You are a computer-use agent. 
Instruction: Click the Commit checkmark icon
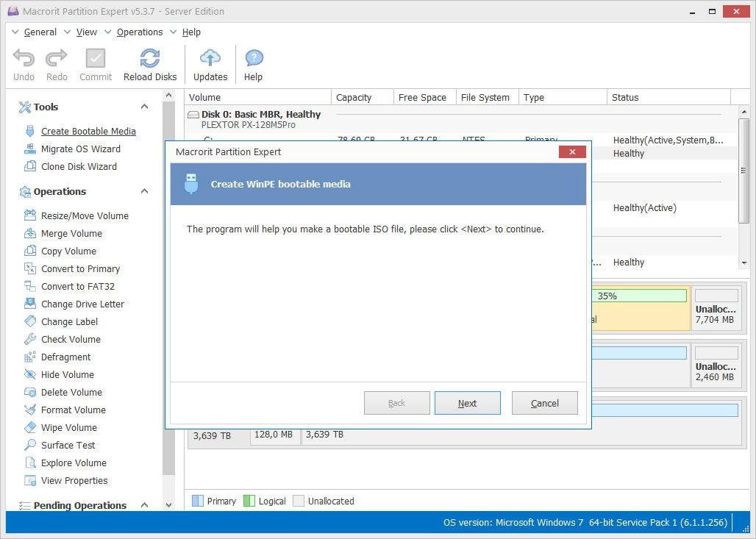pos(96,58)
